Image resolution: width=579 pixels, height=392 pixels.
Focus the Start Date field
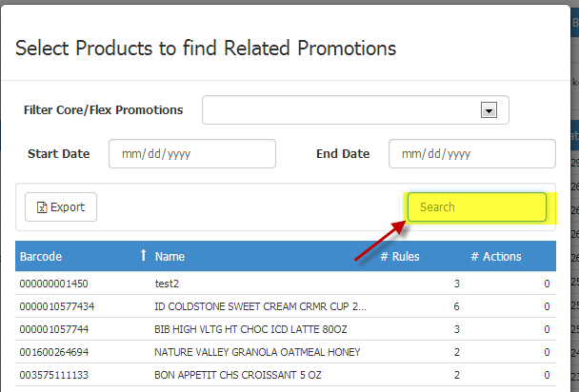tap(191, 153)
